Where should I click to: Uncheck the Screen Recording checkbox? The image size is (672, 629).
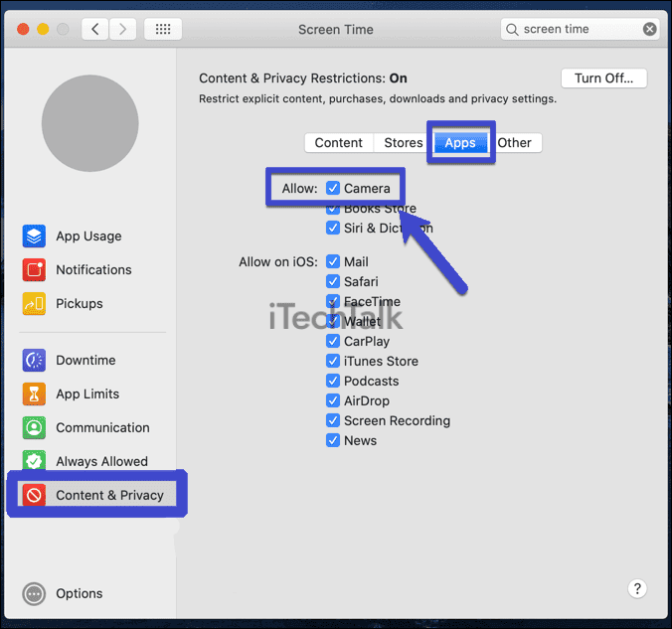coord(333,420)
